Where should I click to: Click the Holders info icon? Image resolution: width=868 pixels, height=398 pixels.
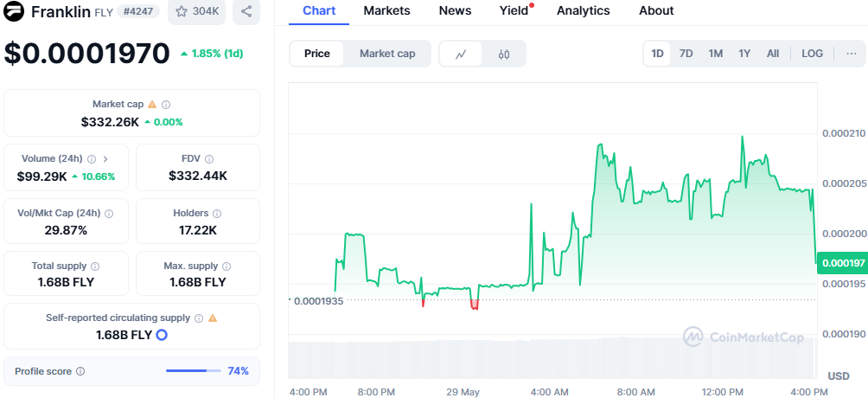click(x=217, y=213)
